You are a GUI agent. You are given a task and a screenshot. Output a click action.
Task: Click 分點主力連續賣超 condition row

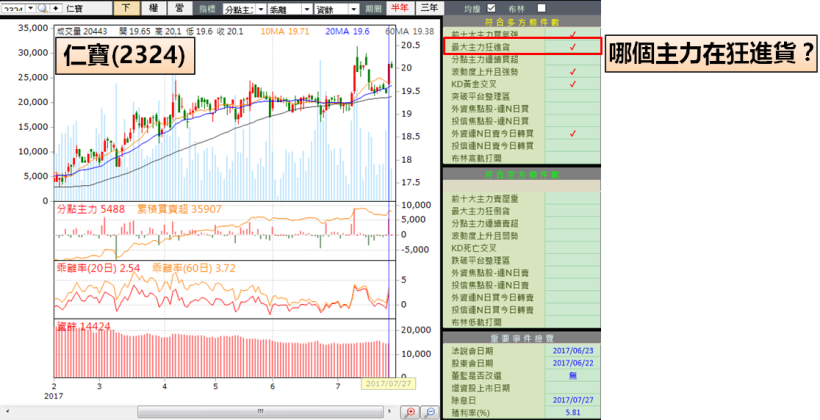(521, 223)
